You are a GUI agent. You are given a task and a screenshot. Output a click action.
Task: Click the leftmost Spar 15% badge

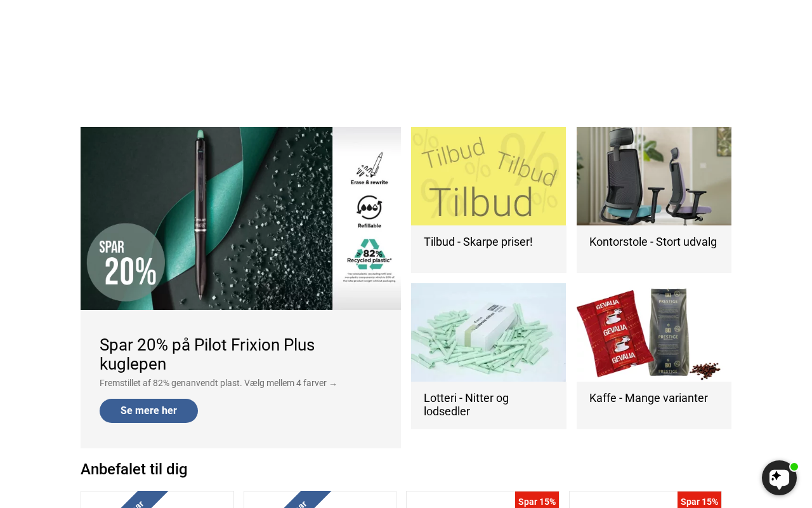pos(537,500)
